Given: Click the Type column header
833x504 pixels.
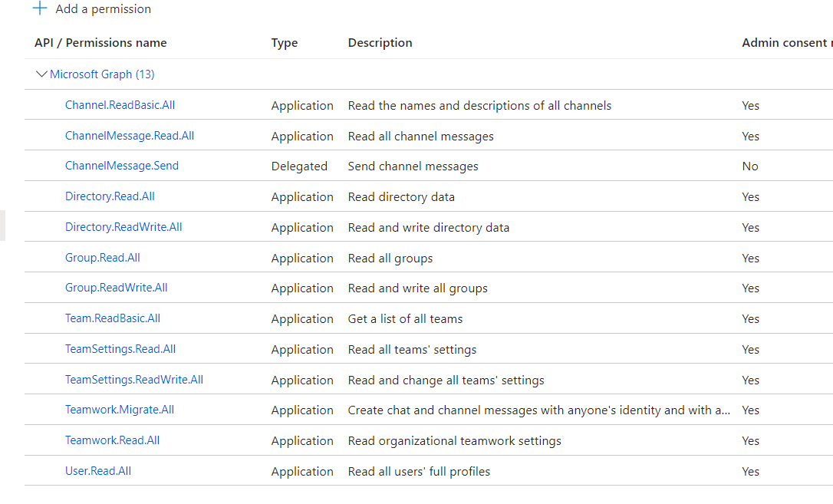Looking at the screenshot, I should pos(284,43).
